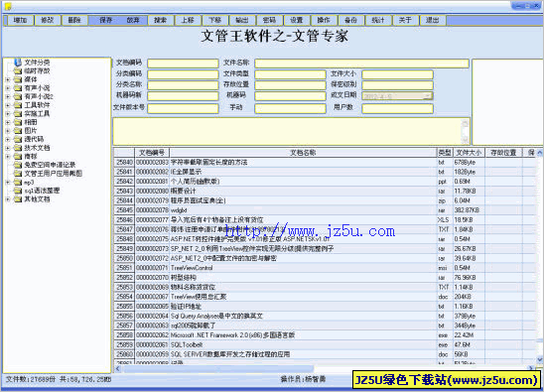544x392 pixels.
Task: Expand the 源代码 tree node
Action: point(8,140)
